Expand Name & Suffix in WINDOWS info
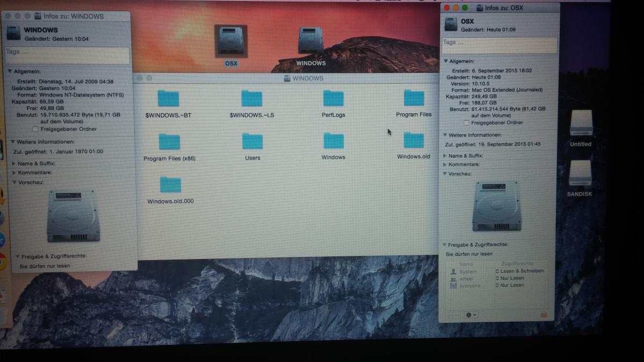The height and width of the screenshot is (362, 644). click(x=14, y=164)
